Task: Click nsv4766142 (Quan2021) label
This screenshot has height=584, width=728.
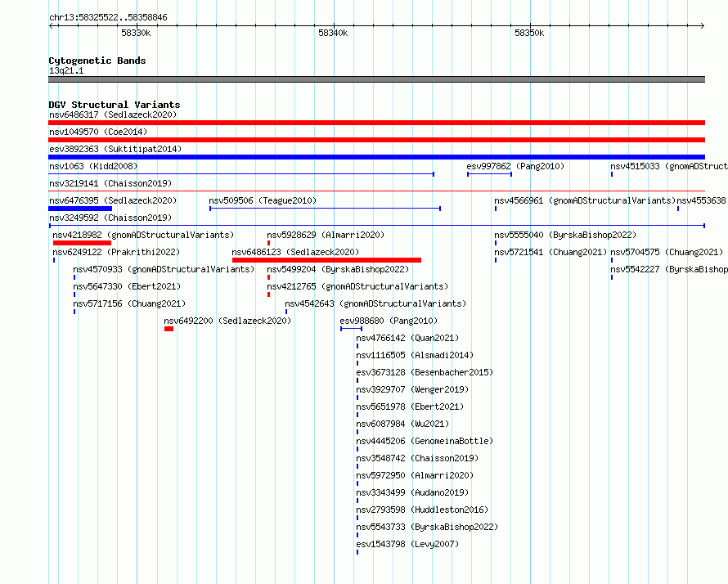Action: tap(407, 338)
